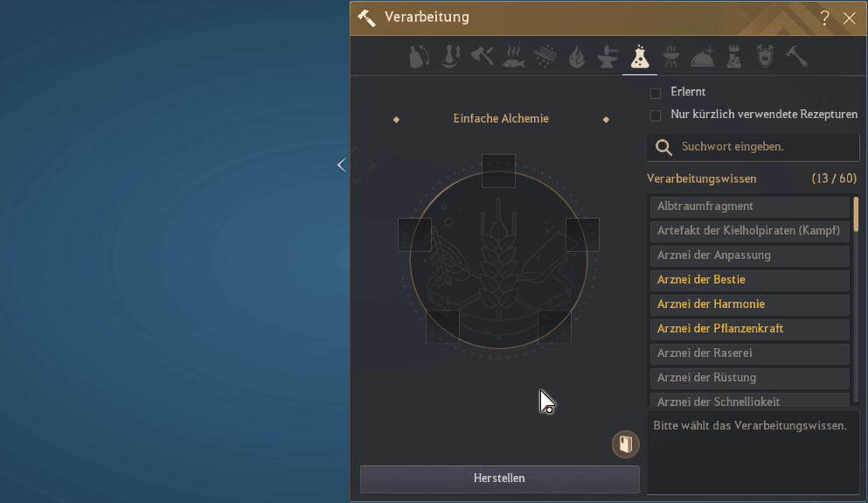Collapse panel using the left arrow chevron
This screenshot has height=503, width=868.
pyautogui.click(x=342, y=164)
